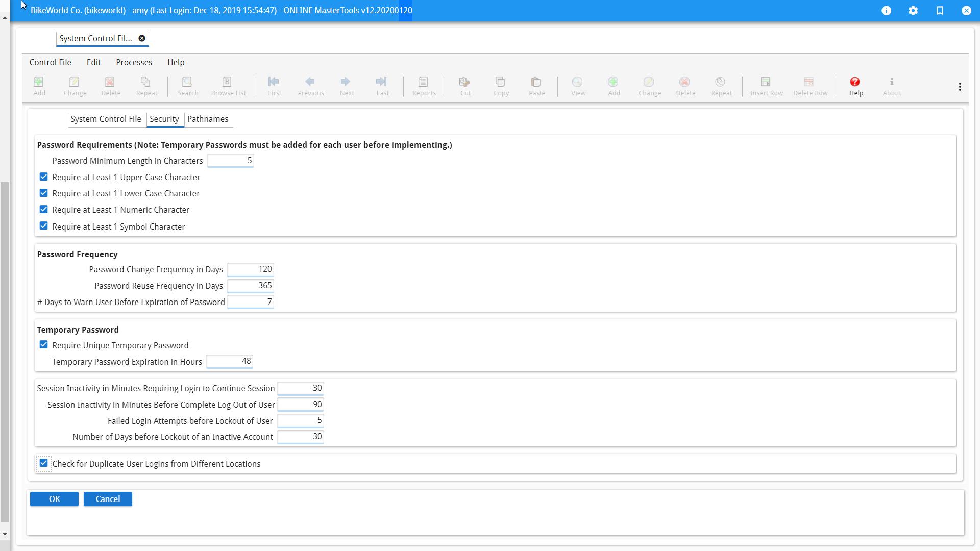The image size is (980, 551).
Task: Open Help via the red question mark icon
Action: point(855,86)
